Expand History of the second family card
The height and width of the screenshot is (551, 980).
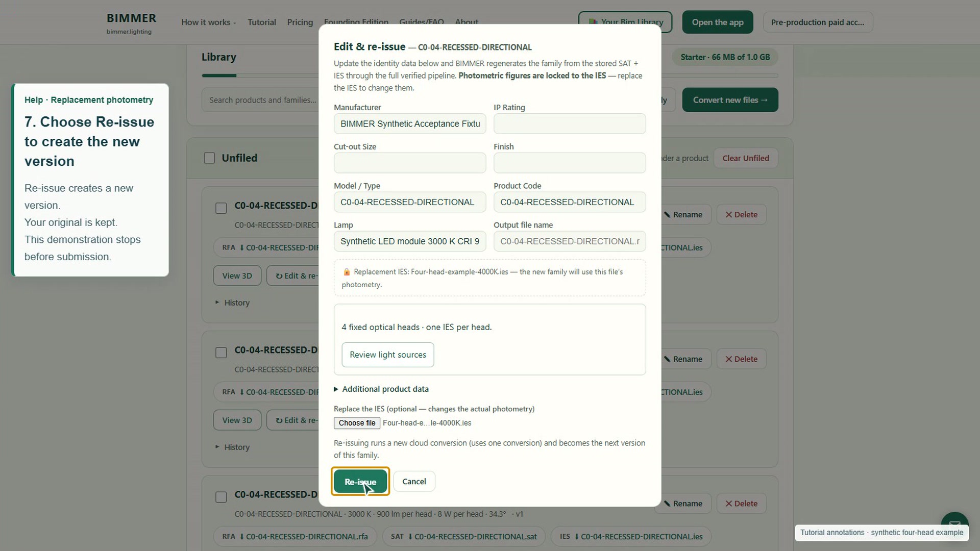[233, 447]
